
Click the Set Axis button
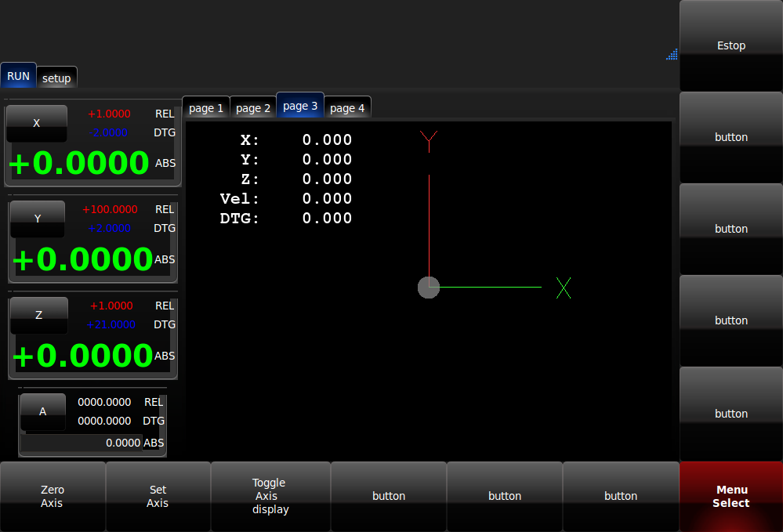coord(158,496)
